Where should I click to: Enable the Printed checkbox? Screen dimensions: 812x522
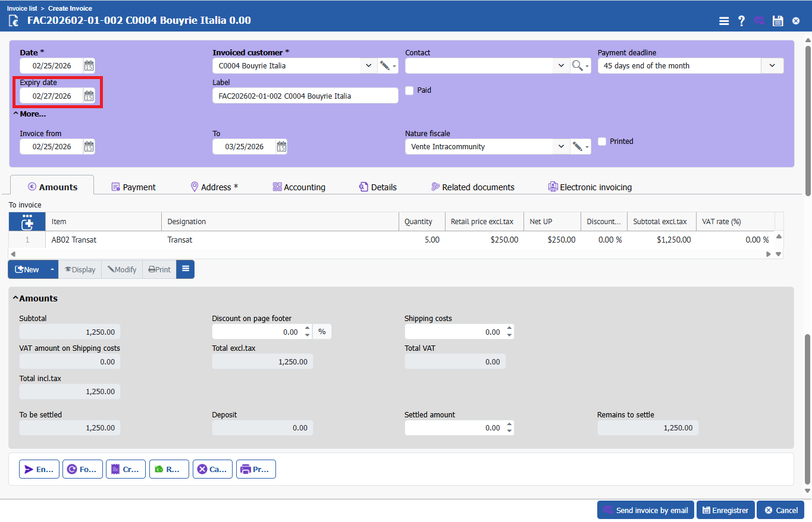click(x=602, y=141)
